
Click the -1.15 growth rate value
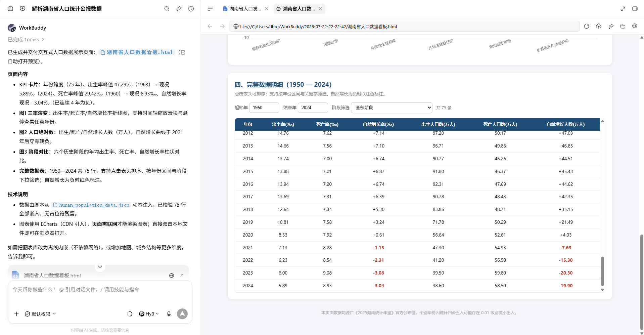(x=378, y=248)
